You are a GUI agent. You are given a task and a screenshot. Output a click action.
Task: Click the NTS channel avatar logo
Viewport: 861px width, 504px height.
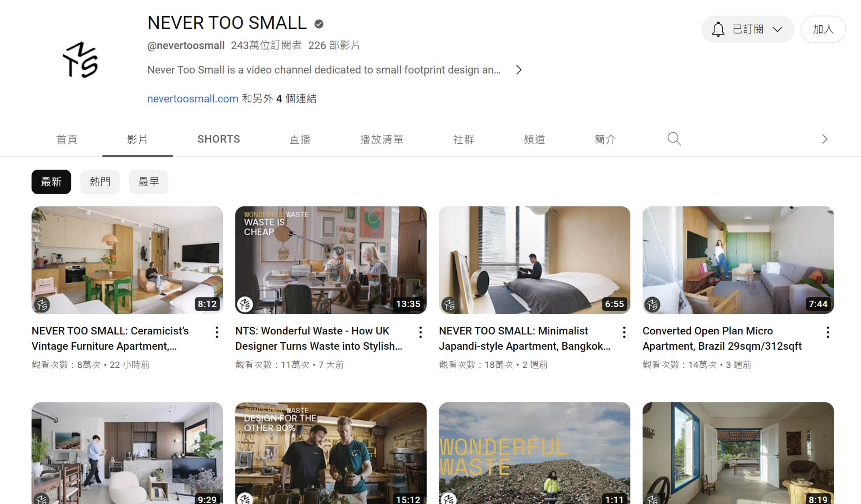[80, 60]
